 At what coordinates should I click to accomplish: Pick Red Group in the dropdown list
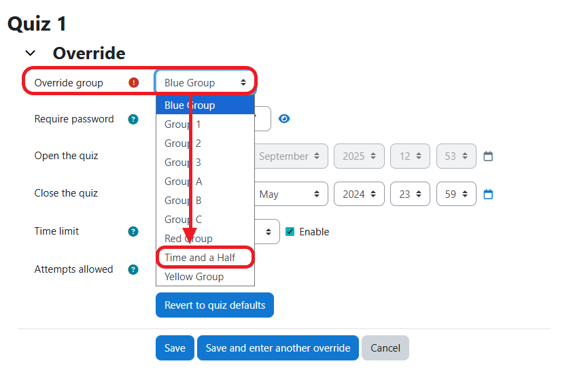click(x=188, y=239)
